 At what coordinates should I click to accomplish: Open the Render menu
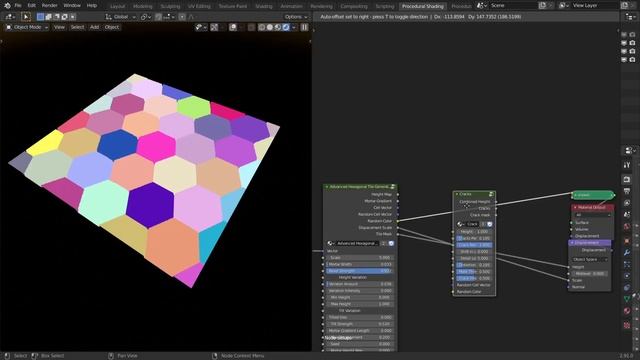(x=49, y=6)
